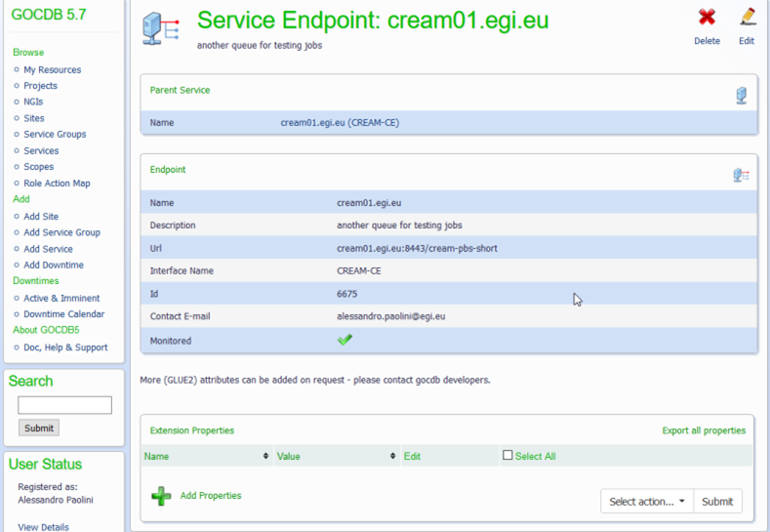Click the Edit column header

coord(412,457)
